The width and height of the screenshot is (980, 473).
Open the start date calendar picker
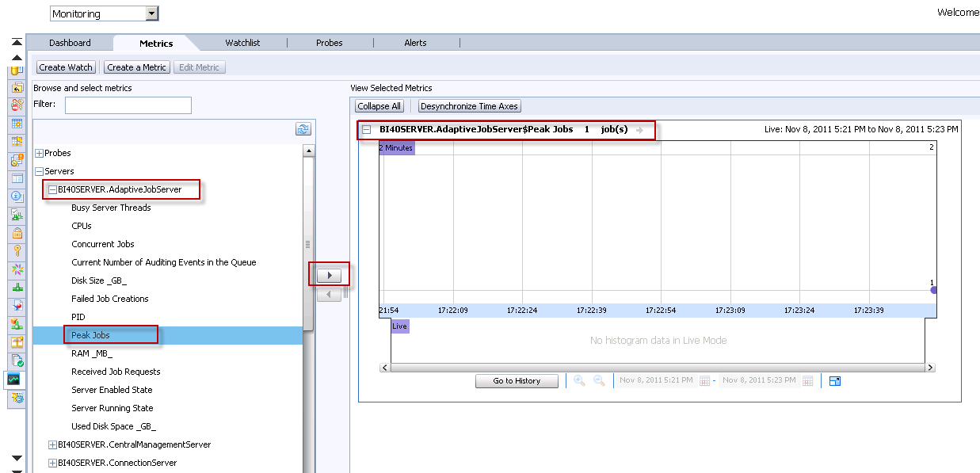tap(705, 381)
